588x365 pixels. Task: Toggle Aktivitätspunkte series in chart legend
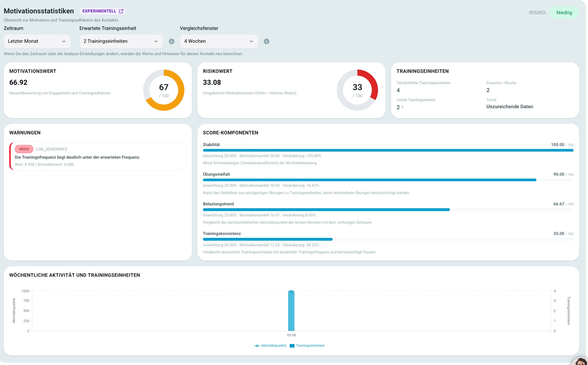pyautogui.click(x=270, y=346)
